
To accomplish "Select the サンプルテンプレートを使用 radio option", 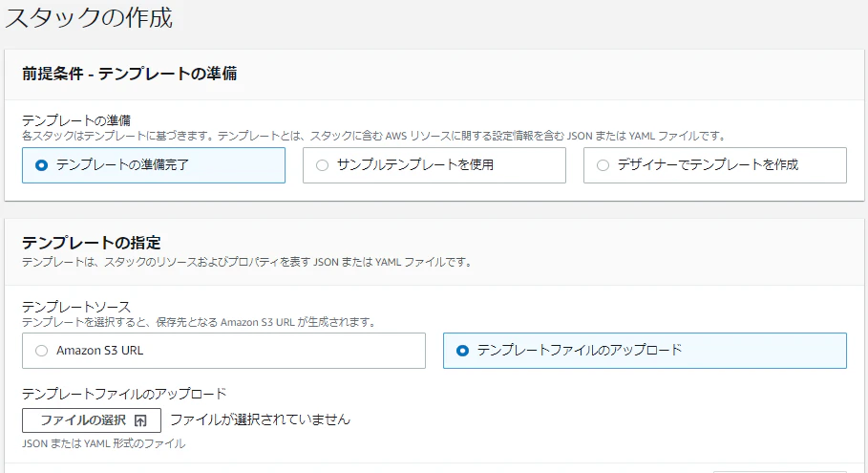I will pos(434,165).
